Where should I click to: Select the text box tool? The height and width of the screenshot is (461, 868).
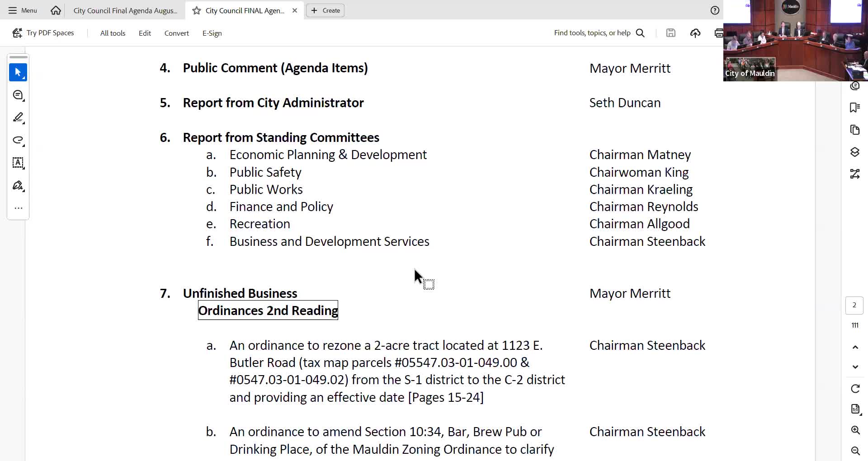point(18,163)
